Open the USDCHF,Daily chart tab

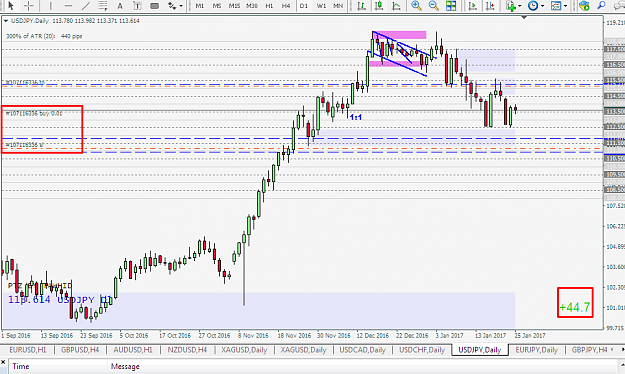tap(422, 350)
